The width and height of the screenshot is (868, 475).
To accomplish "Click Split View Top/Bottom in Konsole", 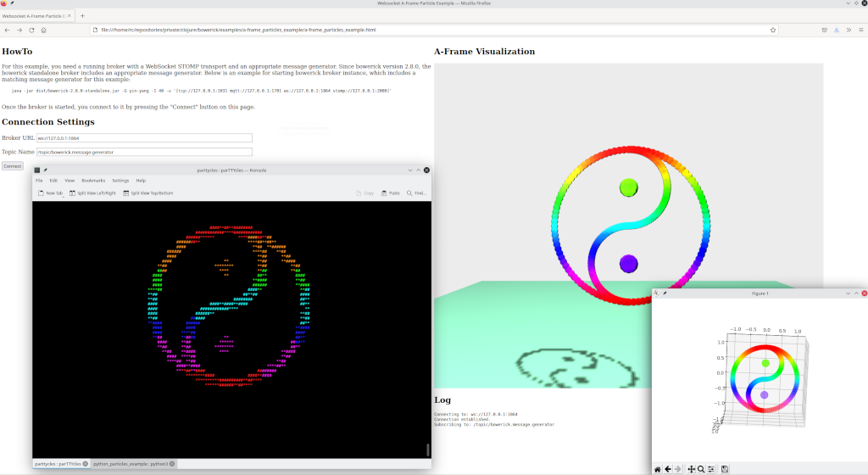I will [147, 193].
